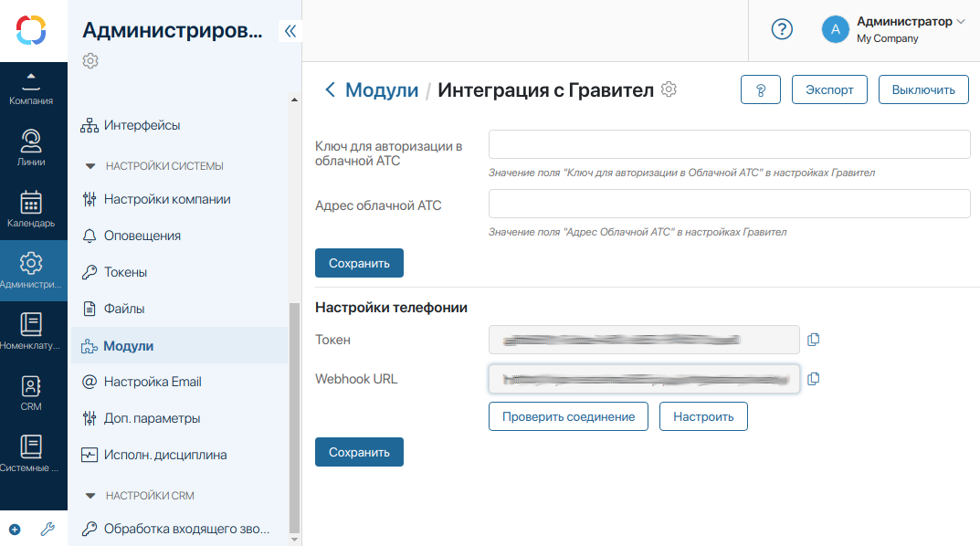Click the wrench icon at sidebar bottom
This screenshot has width=980, height=546.
click(47, 530)
